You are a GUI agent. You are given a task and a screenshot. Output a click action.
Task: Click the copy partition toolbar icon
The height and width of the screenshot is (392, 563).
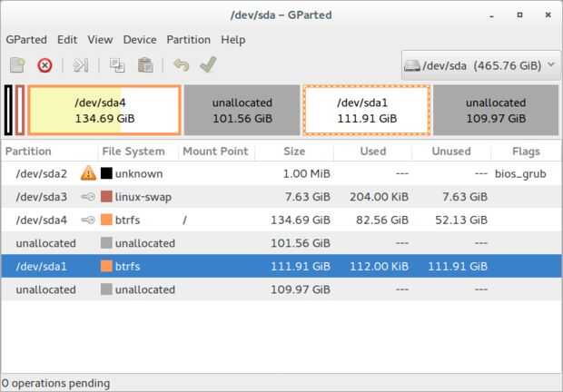[x=117, y=64]
